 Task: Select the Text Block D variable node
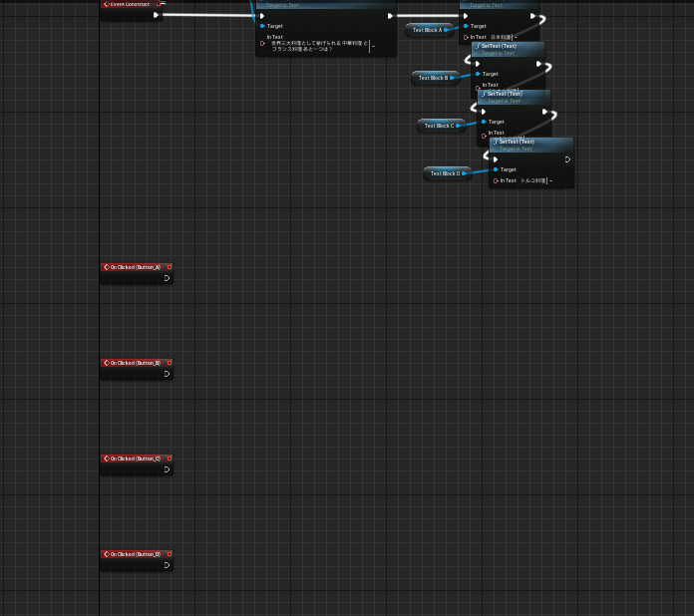(x=448, y=173)
